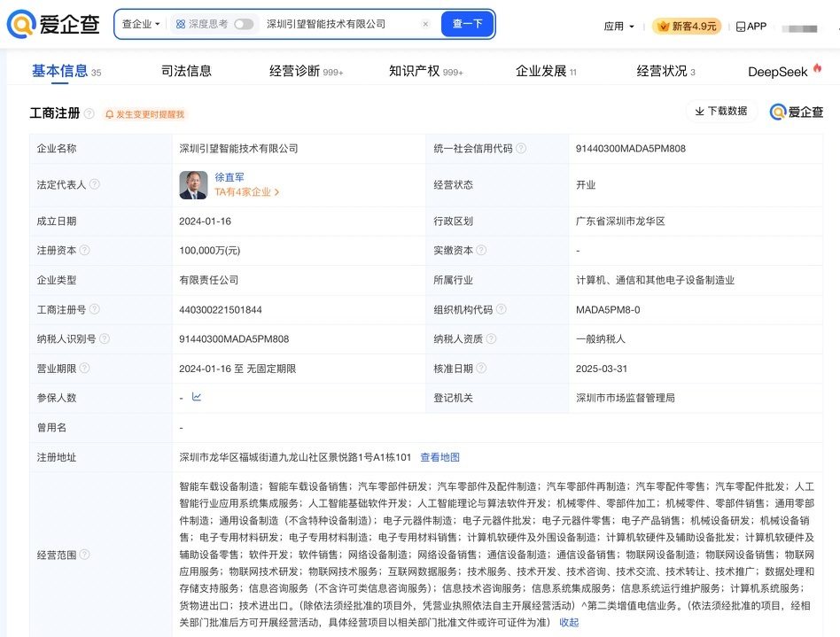Viewport: 840px width, 637px height.
Task: Open the 查企业 search type dropdown
Action: tap(141, 24)
